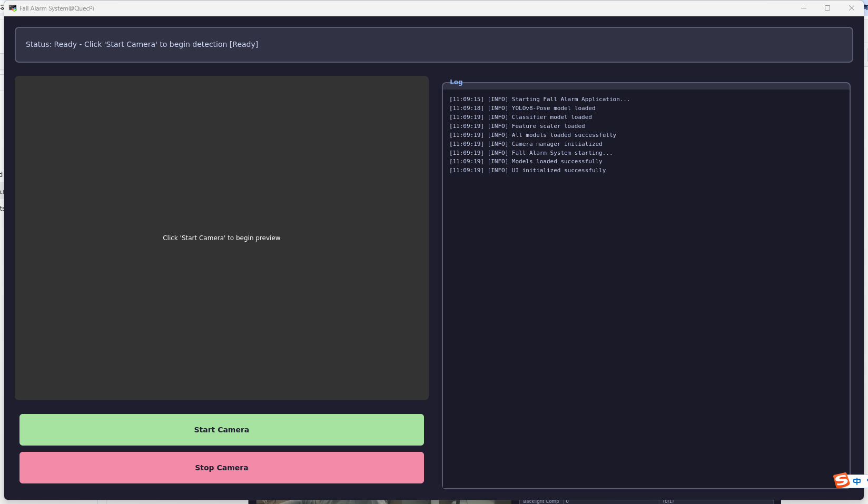Click the Start Camera button

click(x=221, y=430)
